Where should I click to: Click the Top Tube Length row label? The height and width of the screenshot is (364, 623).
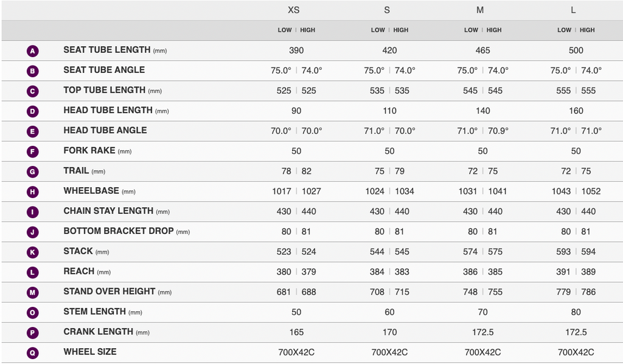click(x=104, y=90)
